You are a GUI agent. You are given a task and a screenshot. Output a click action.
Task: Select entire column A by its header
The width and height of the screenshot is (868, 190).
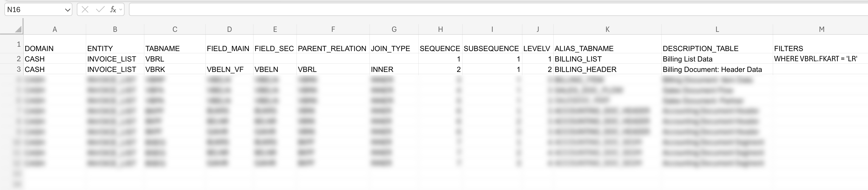pos(55,29)
